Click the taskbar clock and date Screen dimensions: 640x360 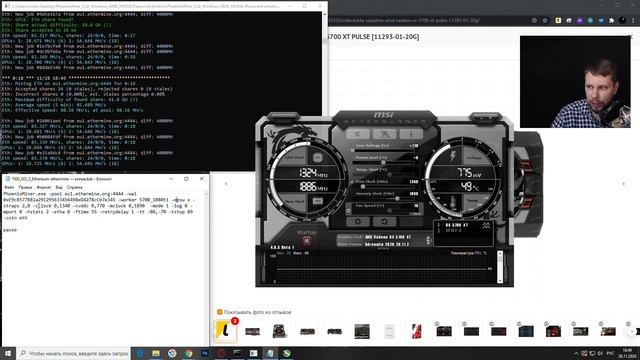tap(627, 353)
